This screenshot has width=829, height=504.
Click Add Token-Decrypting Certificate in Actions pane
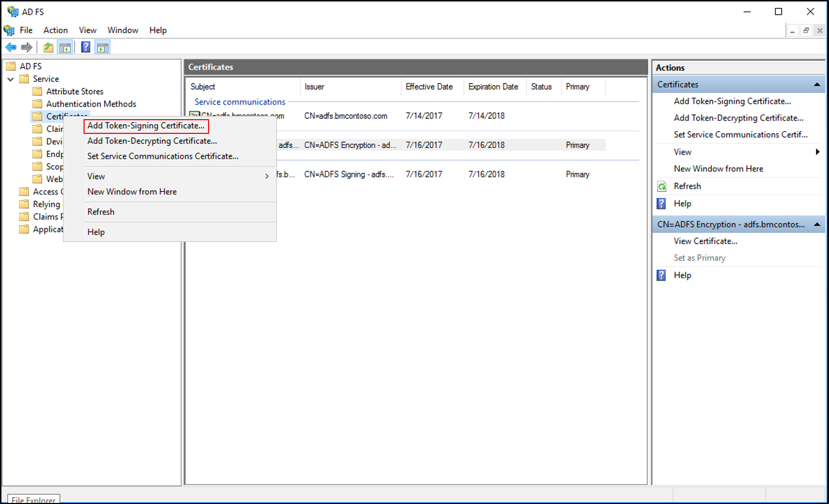[739, 118]
